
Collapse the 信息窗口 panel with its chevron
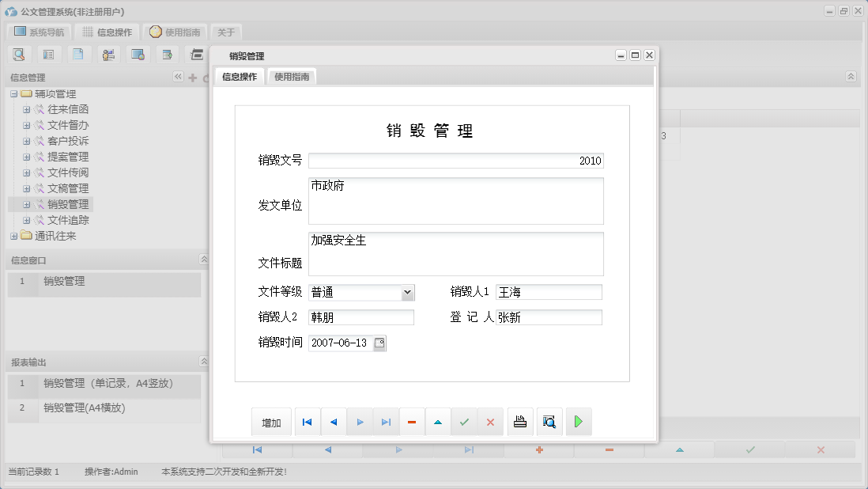click(x=203, y=259)
